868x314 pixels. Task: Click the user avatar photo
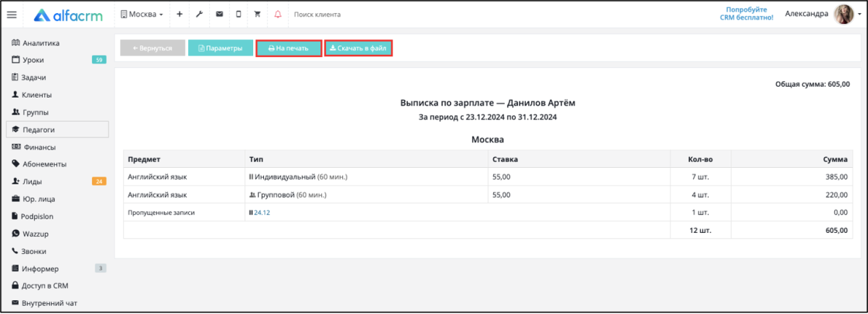844,14
